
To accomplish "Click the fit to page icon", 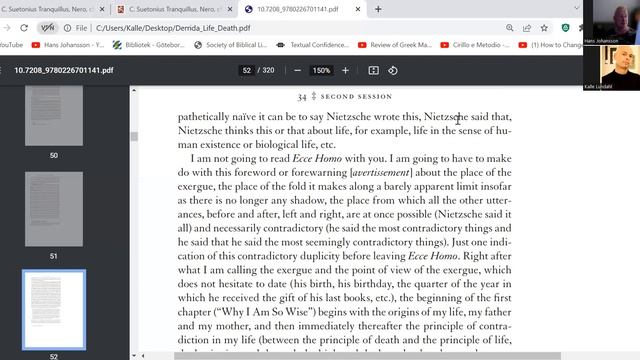I will pos(373,70).
